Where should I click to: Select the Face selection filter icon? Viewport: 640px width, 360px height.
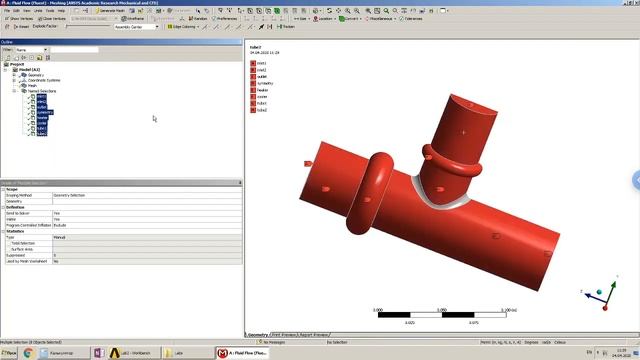coord(268,11)
